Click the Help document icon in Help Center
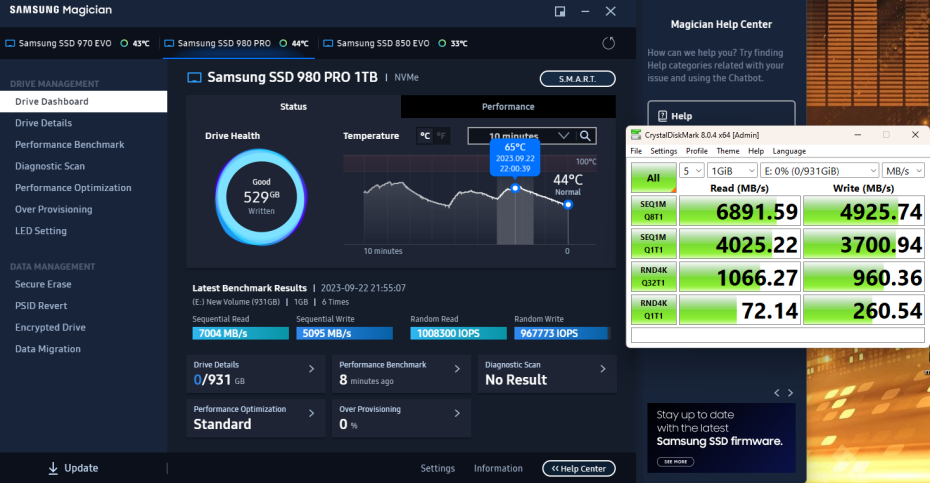The image size is (930, 483). (x=662, y=116)
